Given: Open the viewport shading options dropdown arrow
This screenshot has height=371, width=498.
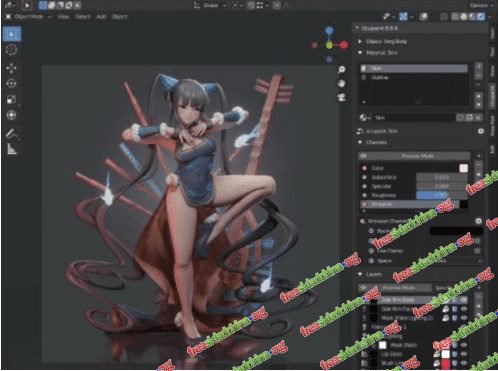Looking at the screenshot, I should pyautogui.click(x=489, y=17).
